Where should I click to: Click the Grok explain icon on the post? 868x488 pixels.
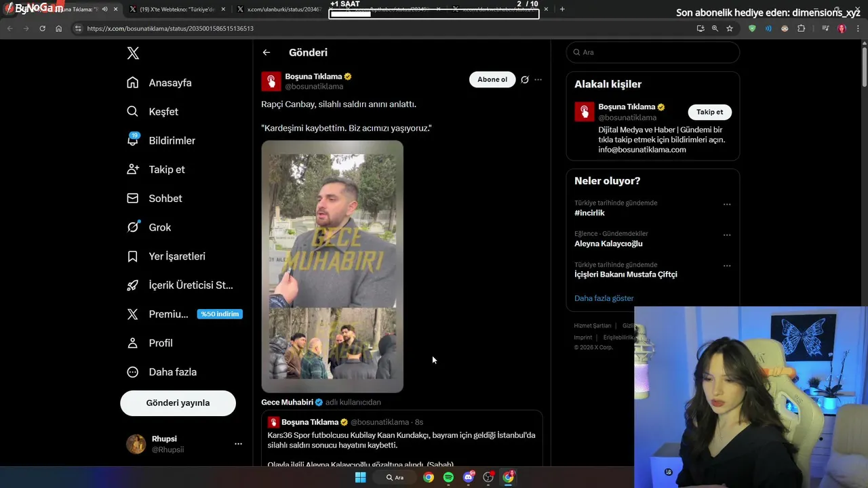(x=525, y=79)
